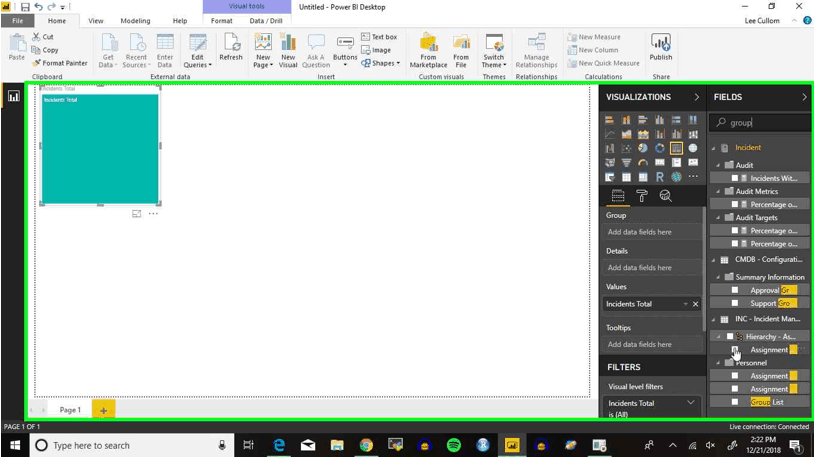Open Incidents Total dropdown in Values
816x459 pixels.
coord(685,304)
